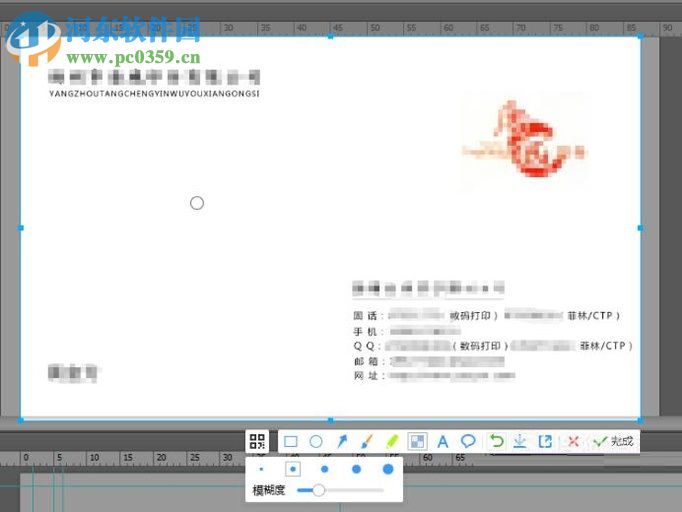Screen dimensions: 682x512
Task: Select the green highlighter tool
Action: (x=392, y=442)
